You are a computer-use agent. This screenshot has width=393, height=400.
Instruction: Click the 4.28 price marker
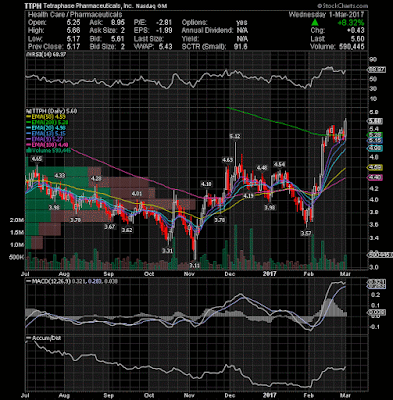click(96, 179)
